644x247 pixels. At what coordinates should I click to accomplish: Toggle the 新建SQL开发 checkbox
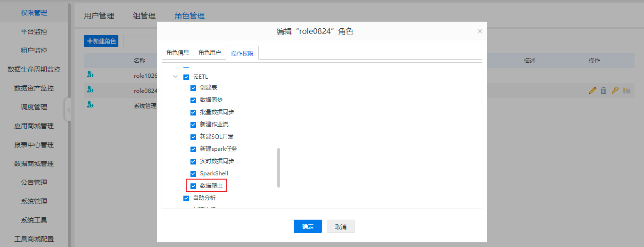click(x=193, y=137)
